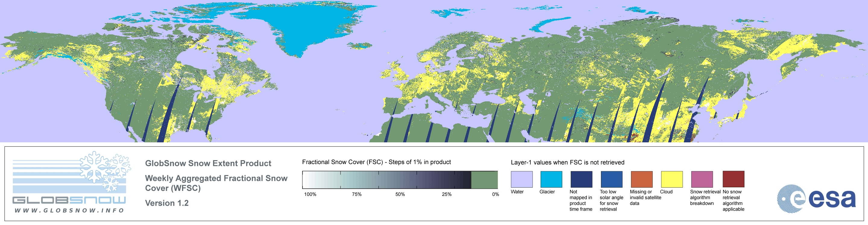Viewport: 868px width, 225px height.
Task: Click the green 0% snow cover block
Action: (x=484, y=180)
